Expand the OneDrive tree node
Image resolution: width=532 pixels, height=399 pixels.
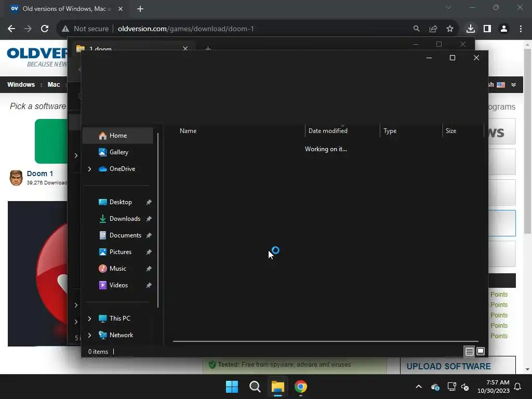tap(89, 169)
